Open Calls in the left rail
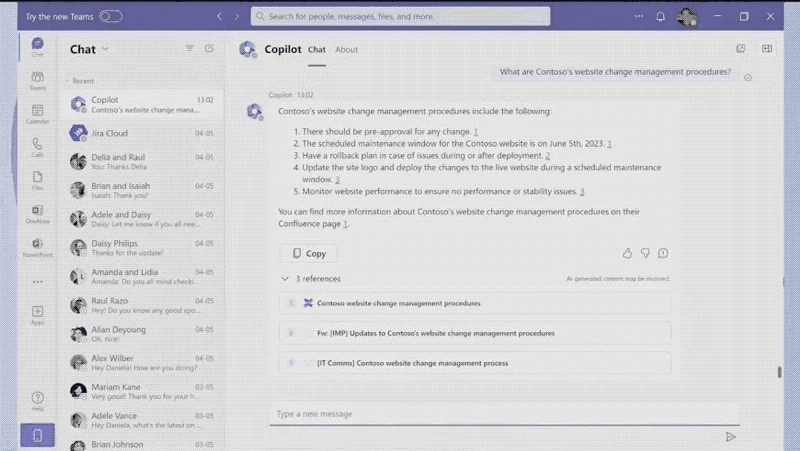This screenshot has width=800, height=451. 37,147
